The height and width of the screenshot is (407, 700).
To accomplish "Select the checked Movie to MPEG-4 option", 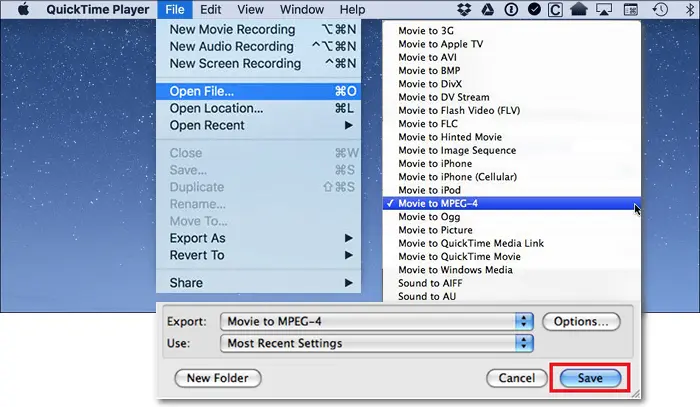I will click(512, 204).
